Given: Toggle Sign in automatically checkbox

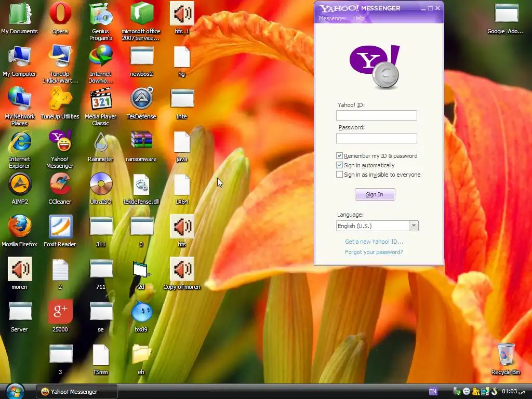Looking at the screenshot, I should (339, 165).
